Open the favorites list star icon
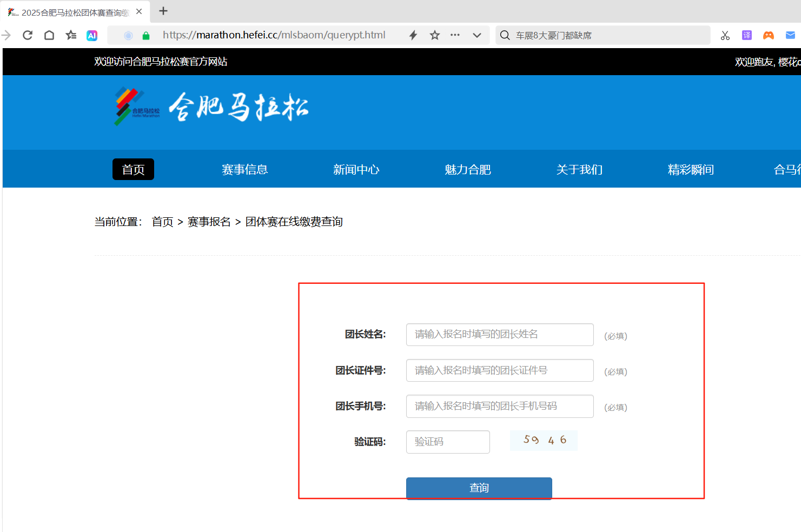 [71, 35]
